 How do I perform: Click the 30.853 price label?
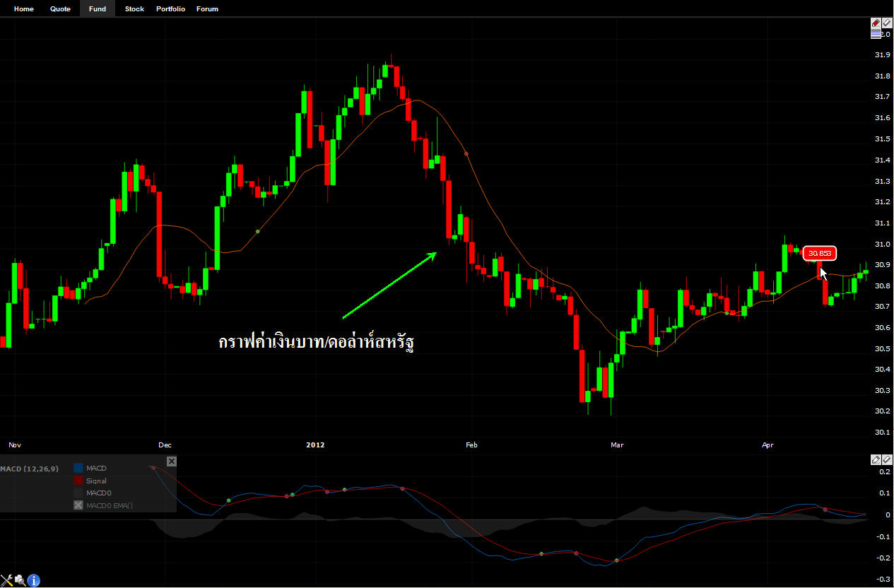[x=820, y=253]
